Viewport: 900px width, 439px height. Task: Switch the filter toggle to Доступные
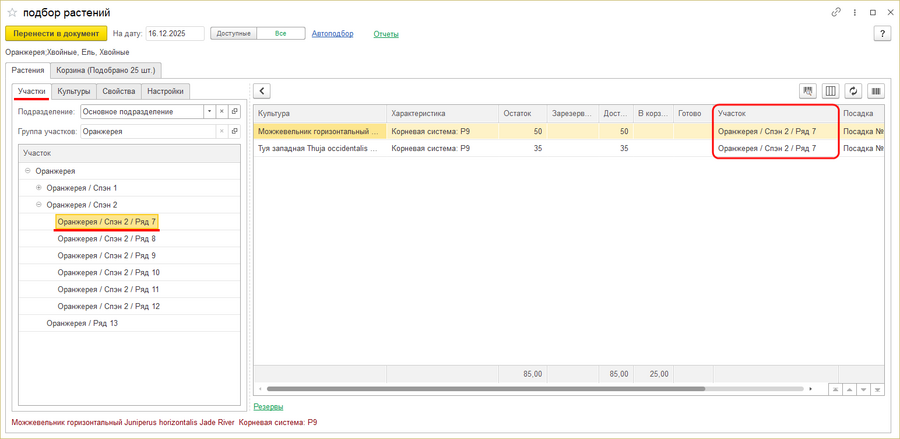[x=234, y=34]
